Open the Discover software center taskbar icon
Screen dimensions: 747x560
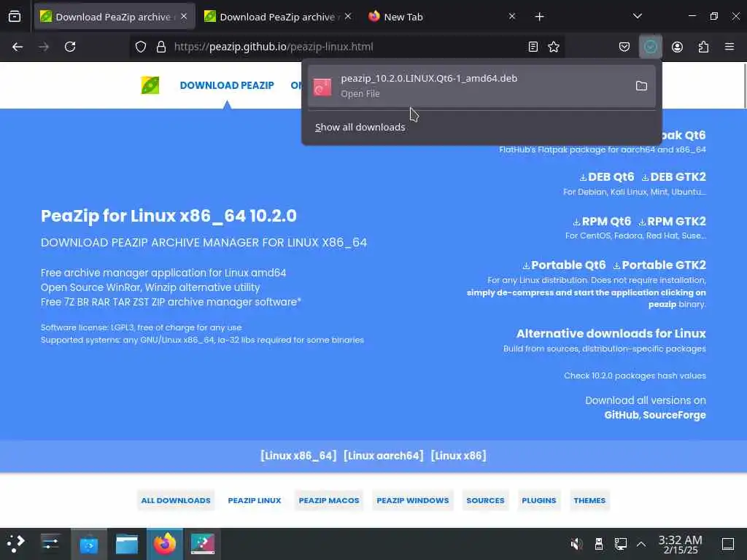pyautogui.click(x=88, y=544)
